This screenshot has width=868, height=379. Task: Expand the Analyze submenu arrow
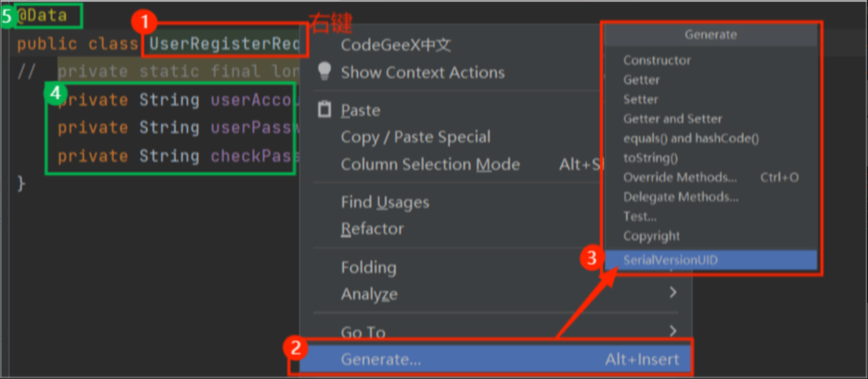pyautogui.click(x=673, y=293)
